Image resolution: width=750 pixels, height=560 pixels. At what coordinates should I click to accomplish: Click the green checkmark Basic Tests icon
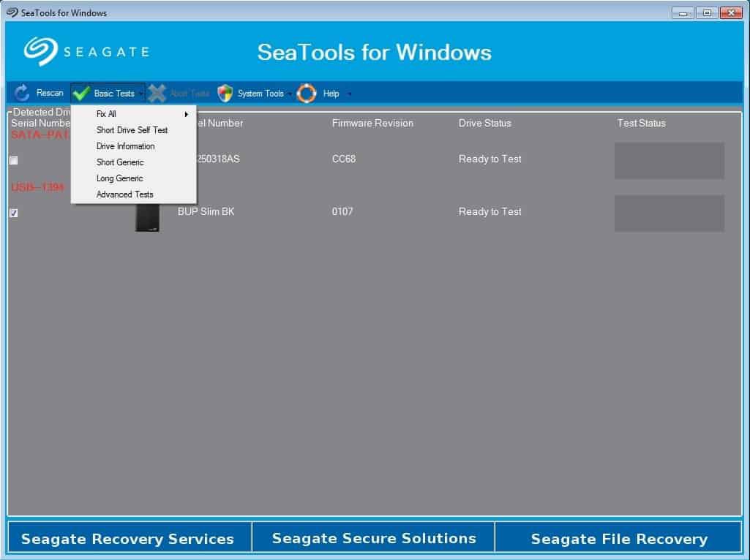[x=82, y=93]
